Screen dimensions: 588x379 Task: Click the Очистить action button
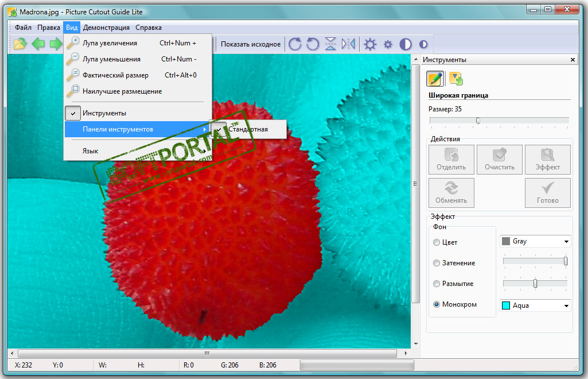coord(500,160)
